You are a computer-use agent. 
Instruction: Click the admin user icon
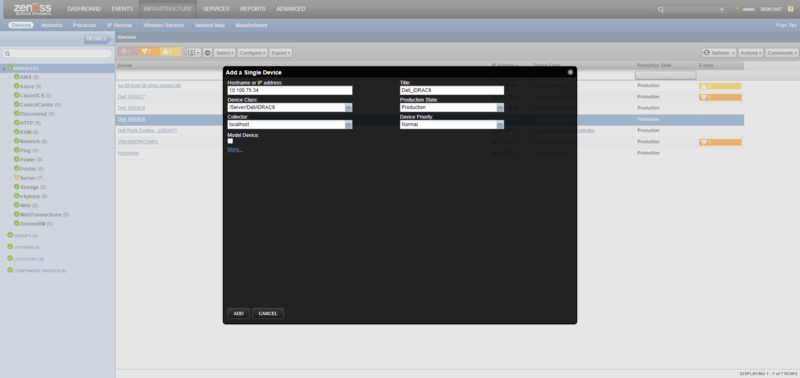[737, 9]
